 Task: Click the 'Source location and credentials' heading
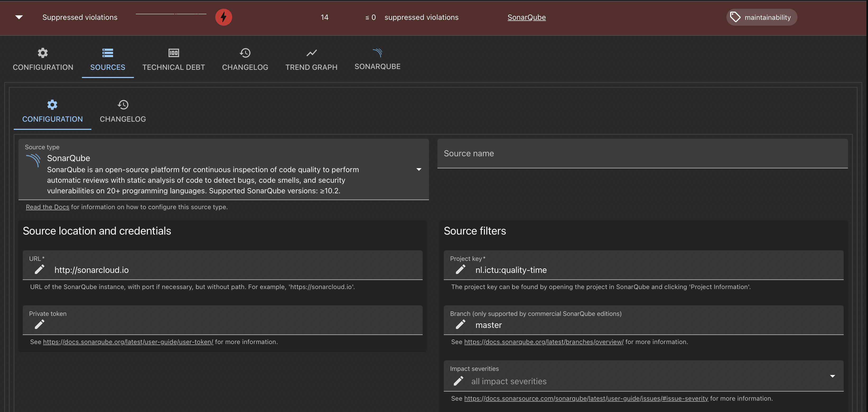[x=97, y=231]
